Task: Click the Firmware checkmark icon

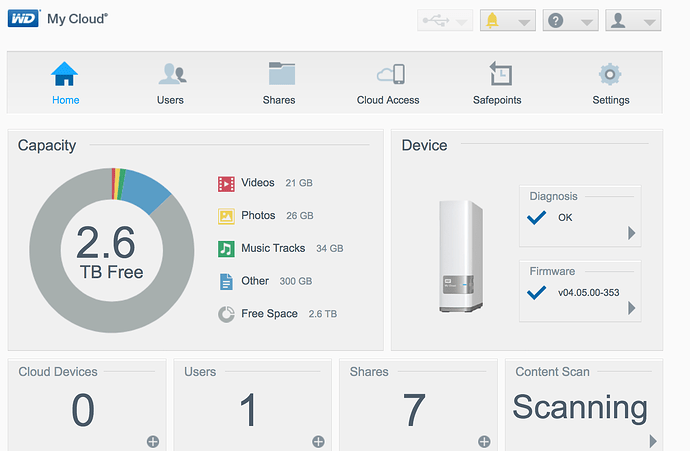Action: pyautogui.click(x=536, y=293)
